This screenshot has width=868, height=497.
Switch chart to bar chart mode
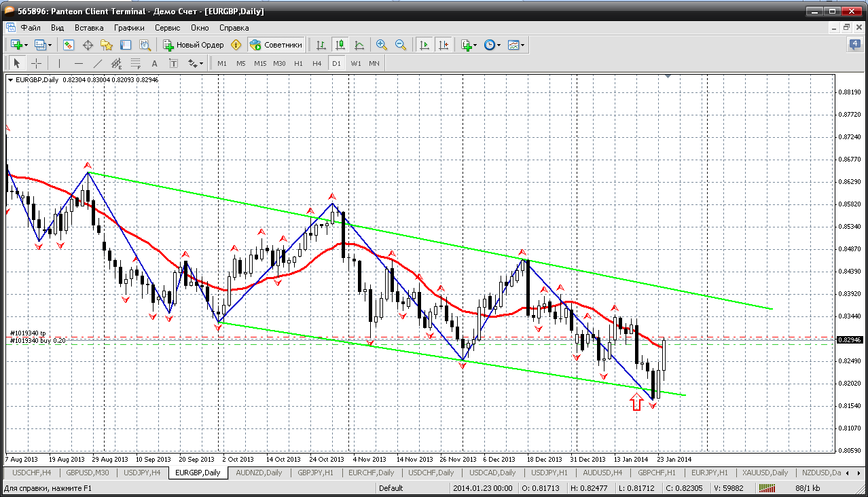321,45
